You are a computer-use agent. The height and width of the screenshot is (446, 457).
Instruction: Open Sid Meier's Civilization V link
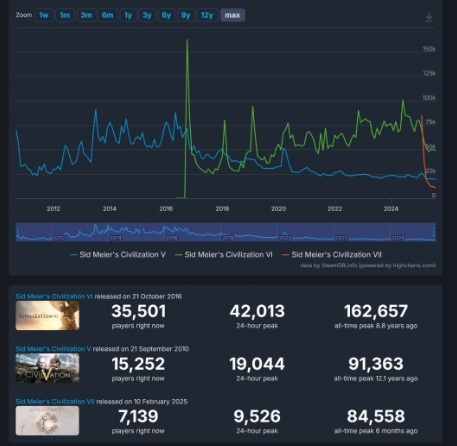tap(53, 349)
